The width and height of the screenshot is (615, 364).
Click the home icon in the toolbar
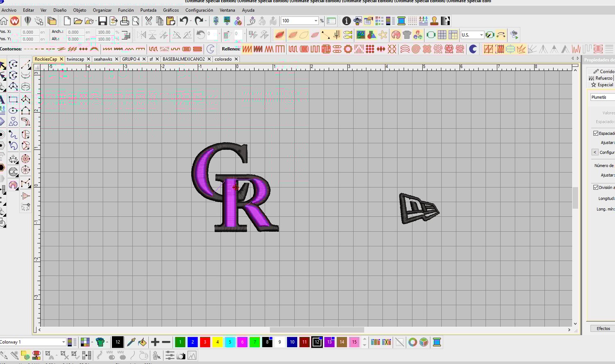point(4,21)
